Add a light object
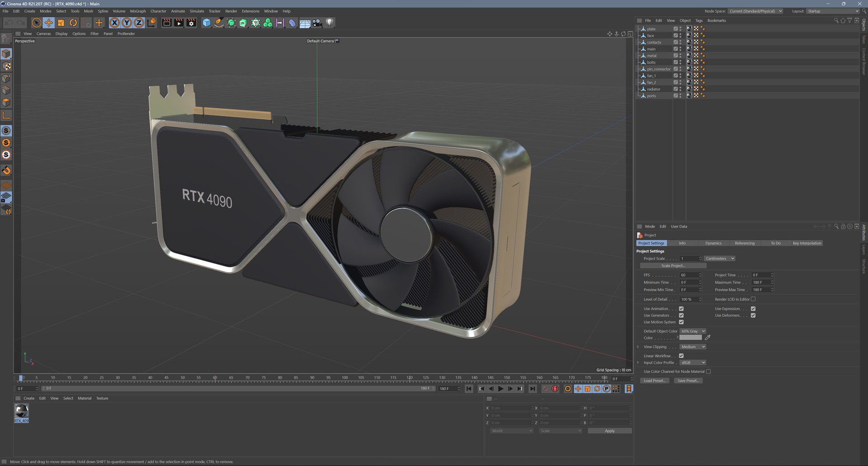 coord(330,23)
